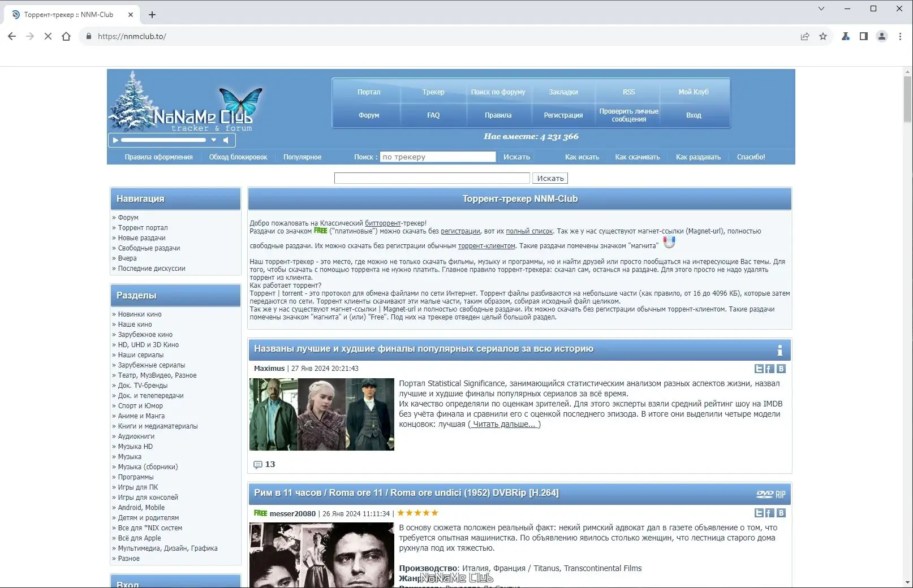Play the radio in the header player
Image resolution: width=913 pixels, height=588 pixels.
(115, 140)
